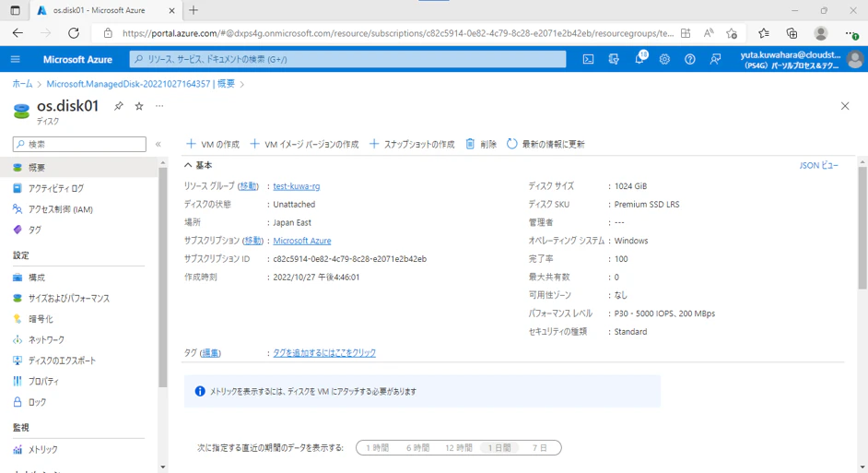Click スナップショットの作成 command
868x473 pixels.
[412, 144]
